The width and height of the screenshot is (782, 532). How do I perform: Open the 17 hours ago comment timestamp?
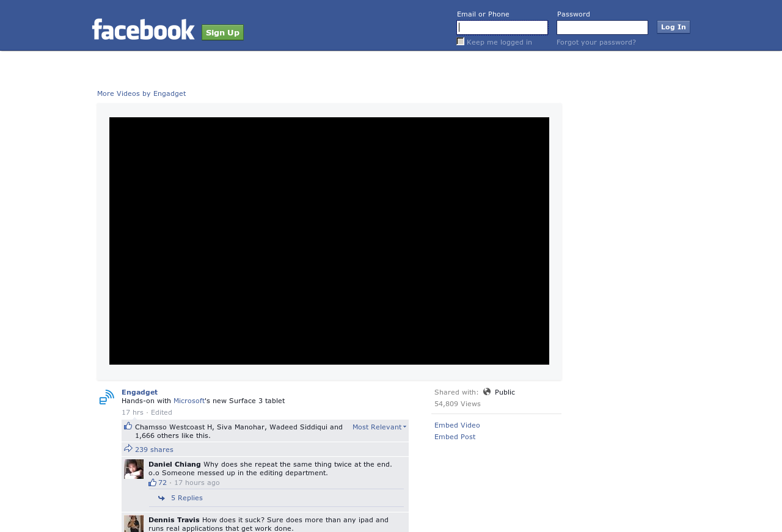[x=197, y=483]
